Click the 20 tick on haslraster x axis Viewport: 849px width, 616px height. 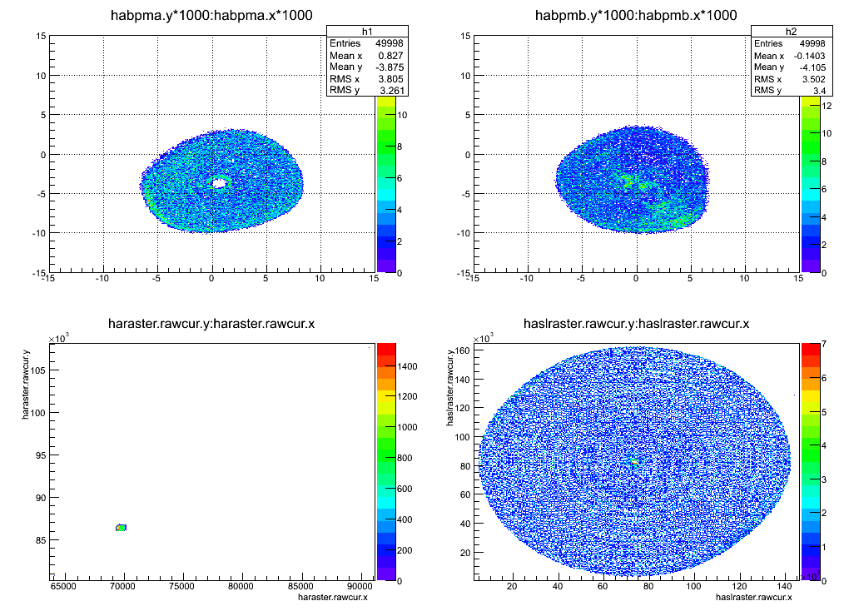pos(512,586)
